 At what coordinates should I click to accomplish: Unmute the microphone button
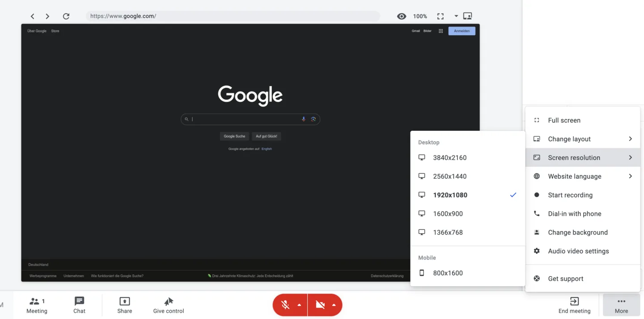[285, 305]
